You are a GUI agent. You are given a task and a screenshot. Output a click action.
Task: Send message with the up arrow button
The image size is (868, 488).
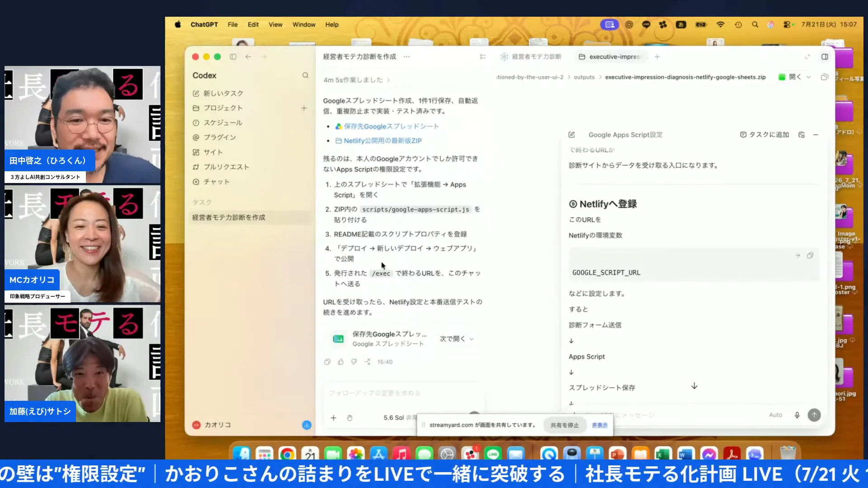(814, 415)
